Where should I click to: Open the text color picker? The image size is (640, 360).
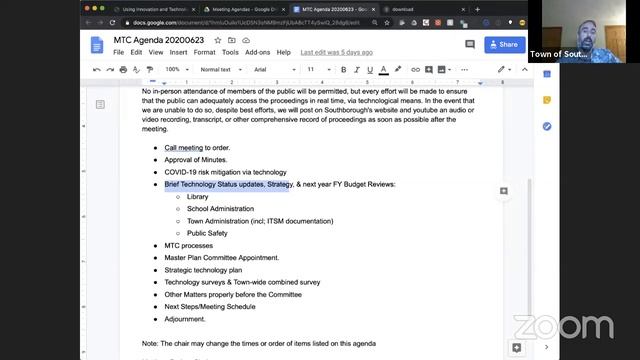click(x=383, y=70)
